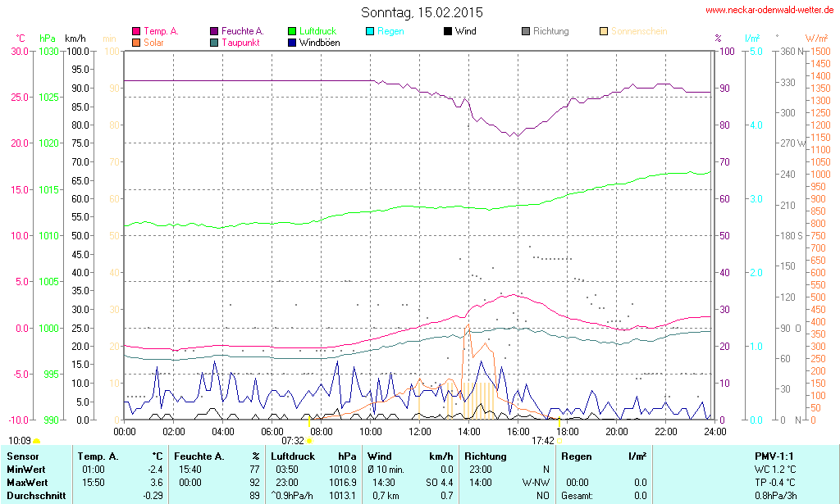Click the PMV-1:1 header label
The width and height of the screenshot is (840, 504).
point(774,456)
